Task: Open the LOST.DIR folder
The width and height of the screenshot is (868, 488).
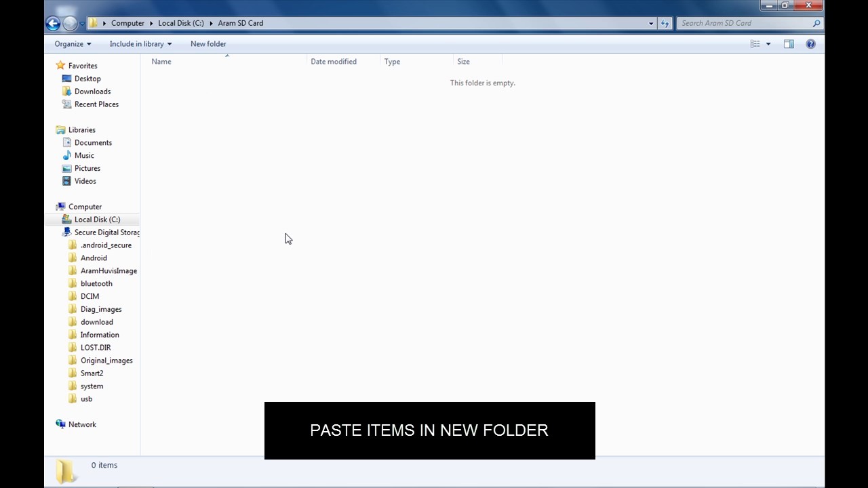Action: point(96,348)
